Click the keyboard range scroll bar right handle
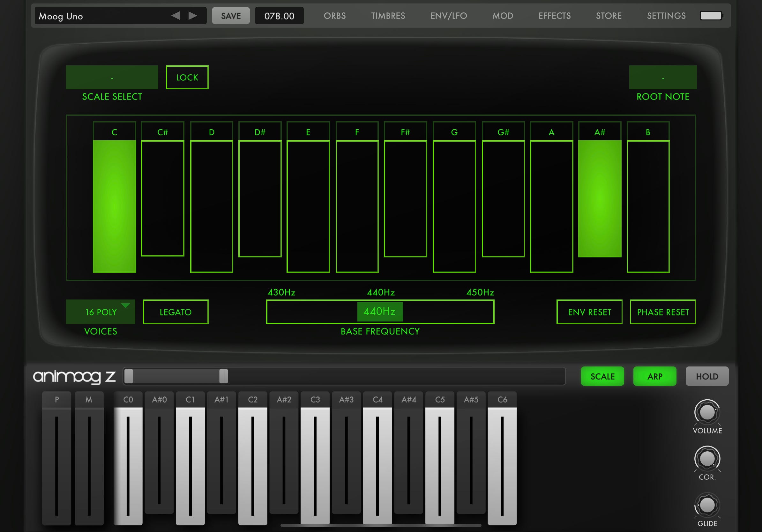Viewport: 762px width, 532px height. click(x=224, y=376)
